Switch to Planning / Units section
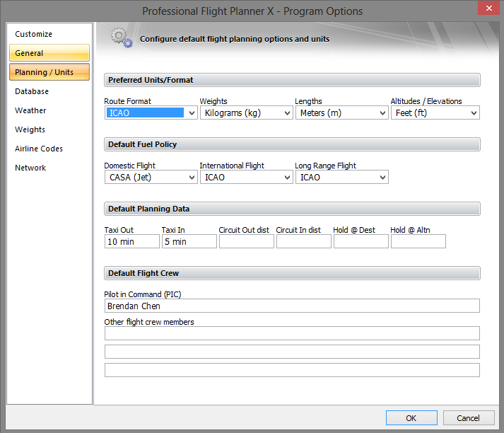The width and height of the screenshot is (504, 433). (49, 71)
